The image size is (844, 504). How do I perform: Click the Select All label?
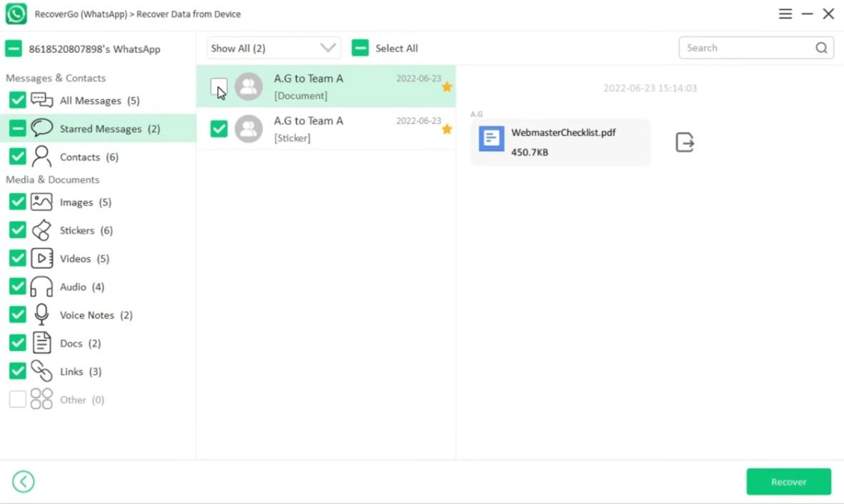[x=397, y=49]
